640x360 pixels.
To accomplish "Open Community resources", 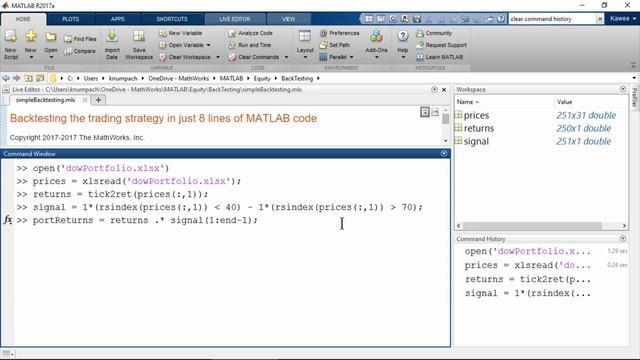I will [x=434, y=33].
